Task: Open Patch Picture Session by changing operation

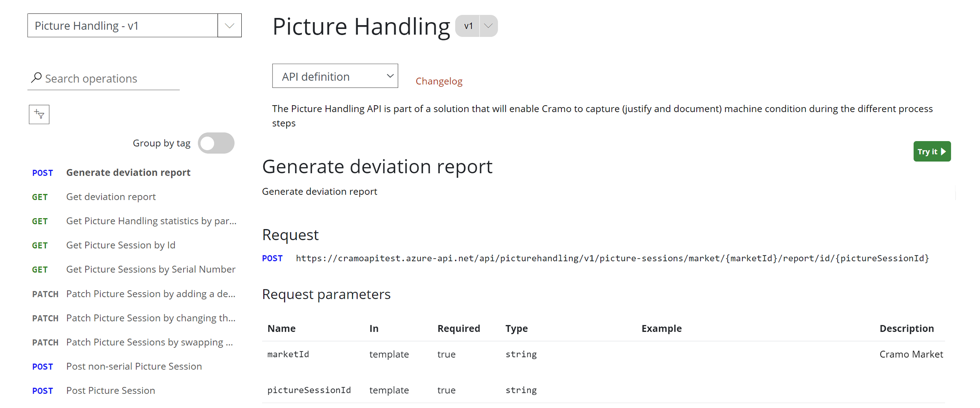Action: tap(151, 318)
